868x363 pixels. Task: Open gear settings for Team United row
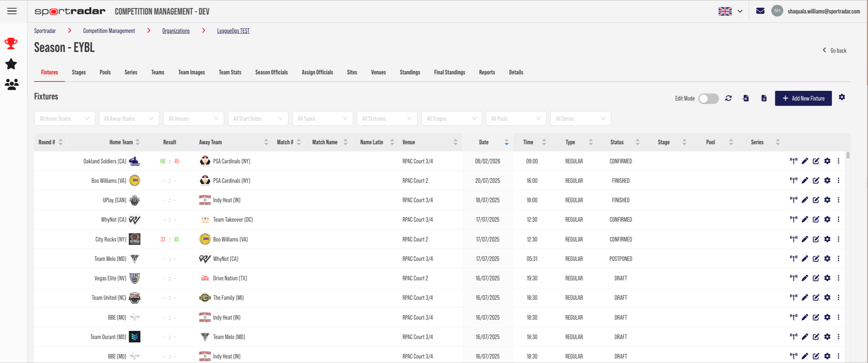(x=827, y=298)
